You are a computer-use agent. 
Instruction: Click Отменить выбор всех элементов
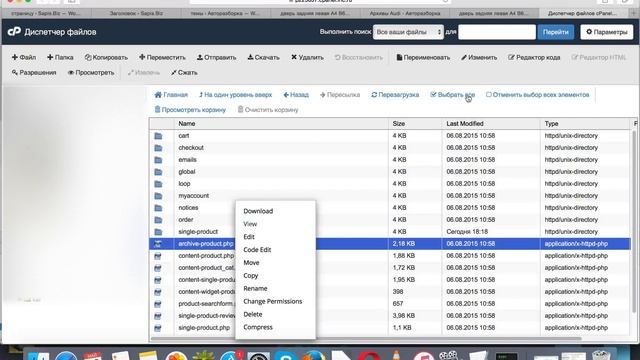[x=538, y=95]
